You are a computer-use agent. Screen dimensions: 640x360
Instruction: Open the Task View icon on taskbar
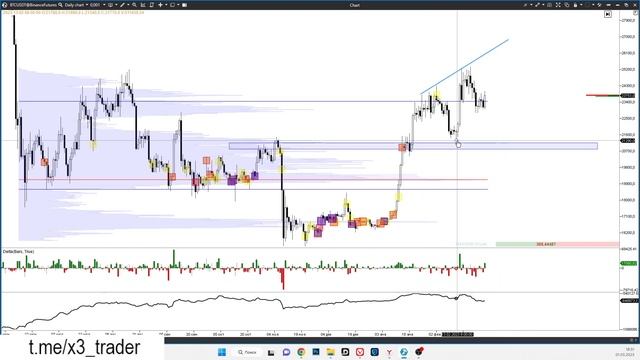pyautogui.click(x=271, y=352)
